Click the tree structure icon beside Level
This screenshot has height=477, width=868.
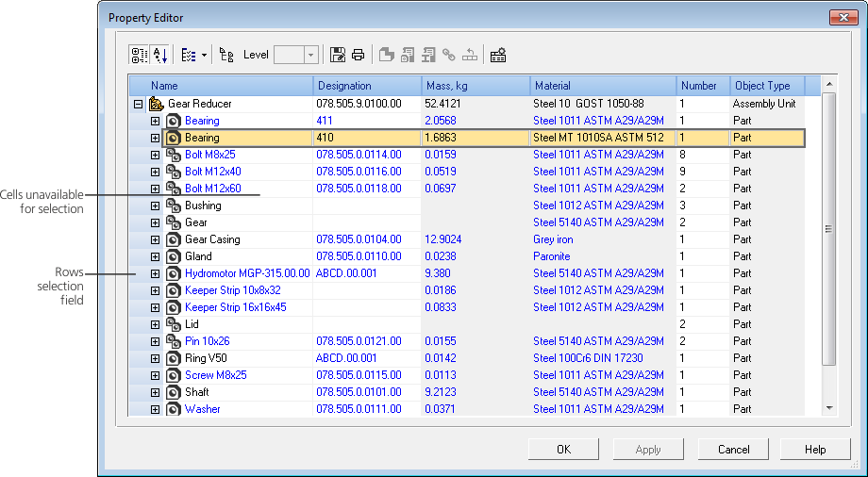click(226, 55)
